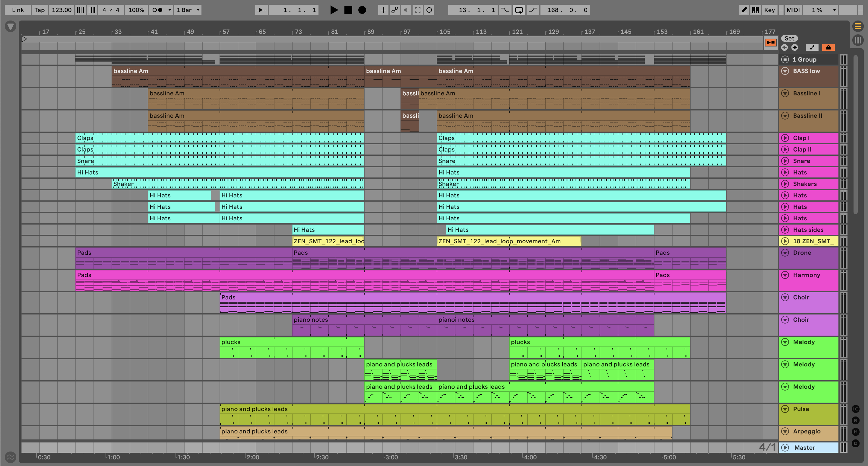Switch to Session view vertical bars icon

coord(858,40)
